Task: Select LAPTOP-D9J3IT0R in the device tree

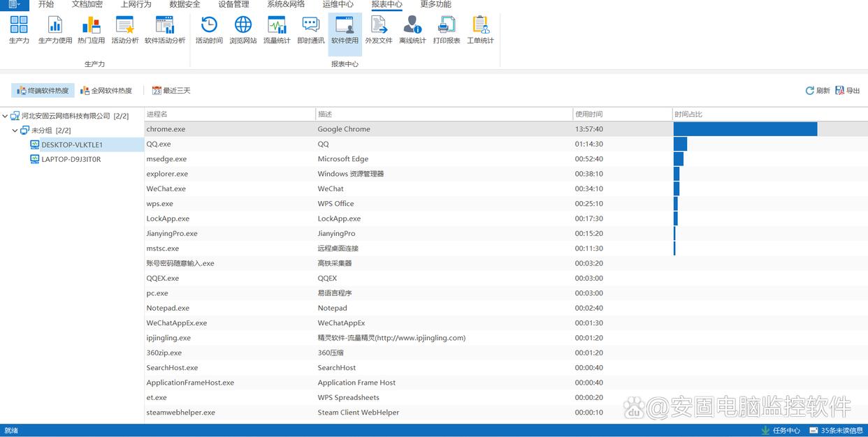Action: [x=71, y=159]
